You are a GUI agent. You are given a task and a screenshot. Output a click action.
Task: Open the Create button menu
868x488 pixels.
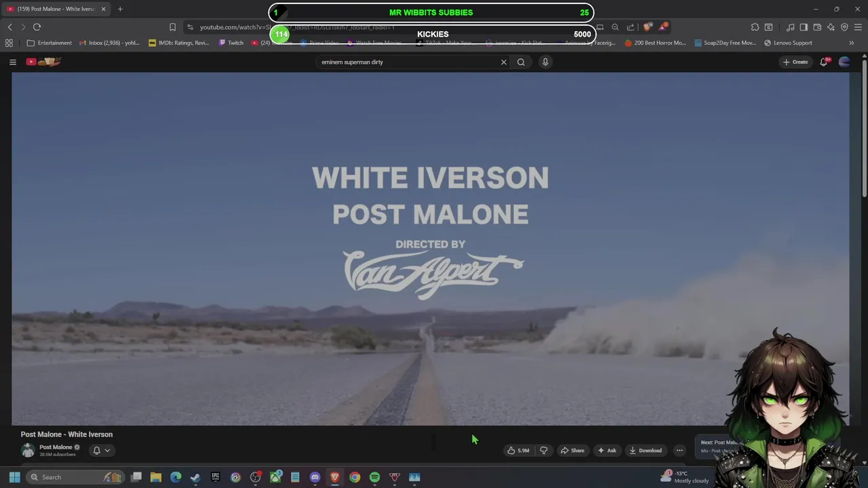795,62
